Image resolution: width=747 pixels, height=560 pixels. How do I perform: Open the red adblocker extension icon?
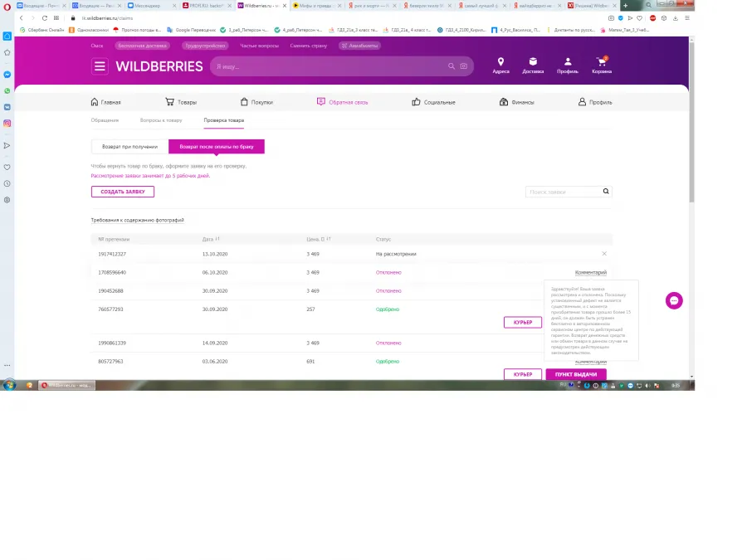(652, 18)
